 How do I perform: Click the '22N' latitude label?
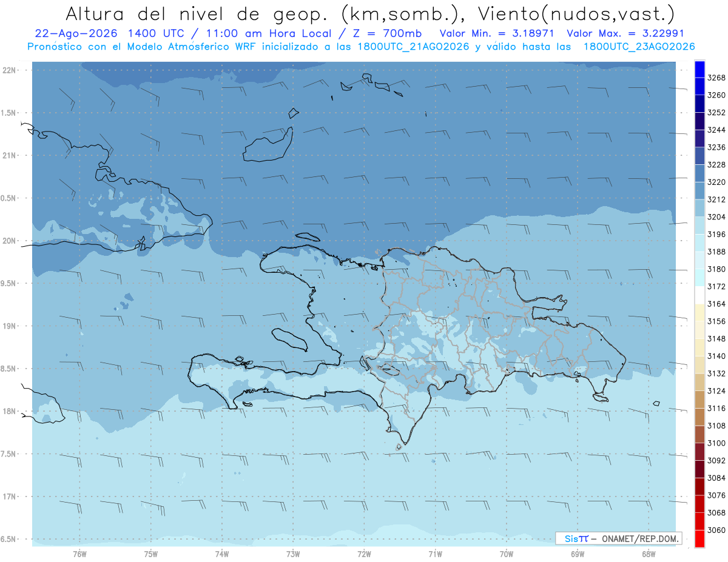pos(9,70)
